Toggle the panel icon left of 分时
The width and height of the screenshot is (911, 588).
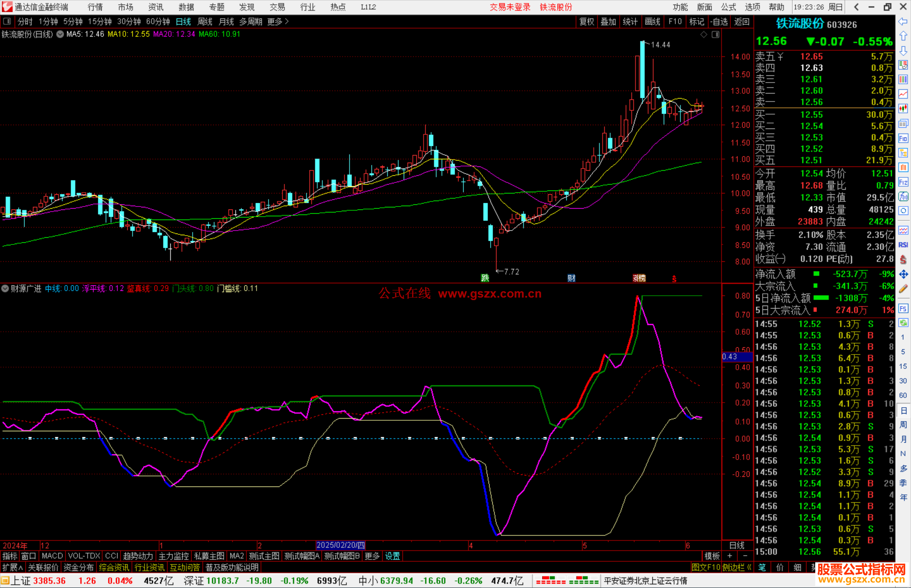pyautogui.click(x=7, y=21)
